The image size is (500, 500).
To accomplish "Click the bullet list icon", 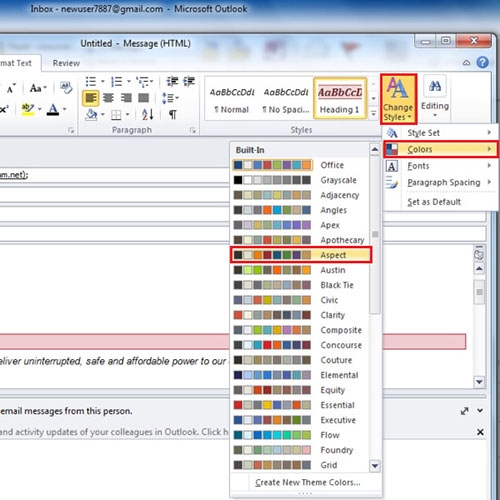I will pyautogui.click(x=90, y=81).
